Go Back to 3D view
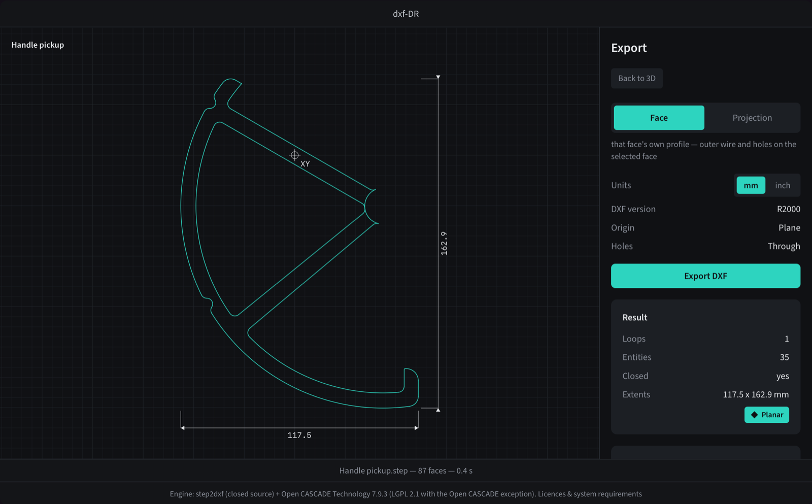The height and width of the screenshot is (504, 812). point(637,78)
